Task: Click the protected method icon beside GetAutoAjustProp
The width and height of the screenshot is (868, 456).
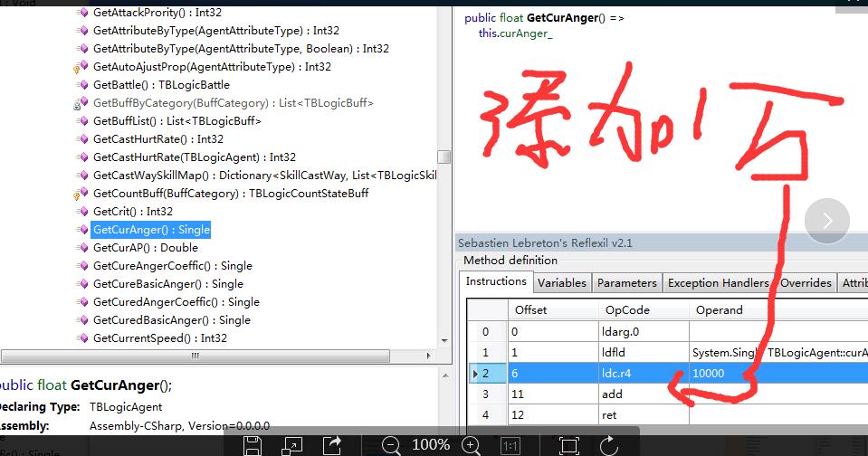Action: tap(81, 67)
